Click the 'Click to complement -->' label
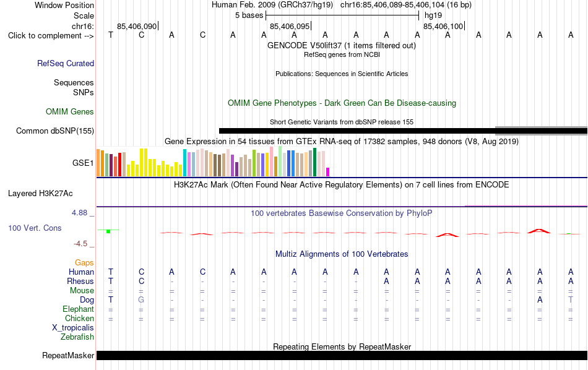588x370 pixels. [x=51, y=36]
